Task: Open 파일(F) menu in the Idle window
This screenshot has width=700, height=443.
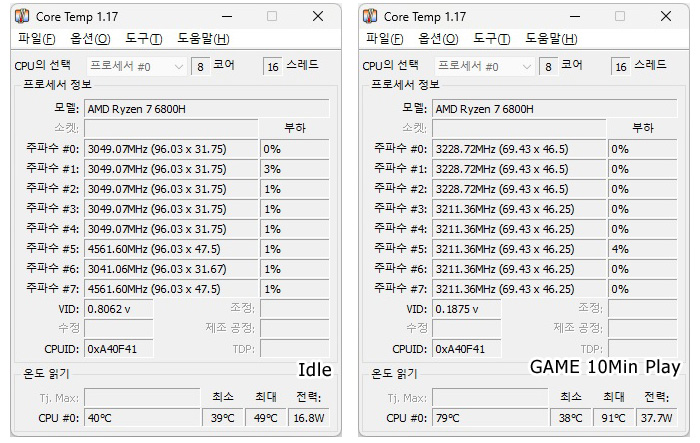Action: pyautogui.click(x=37, y=39)
